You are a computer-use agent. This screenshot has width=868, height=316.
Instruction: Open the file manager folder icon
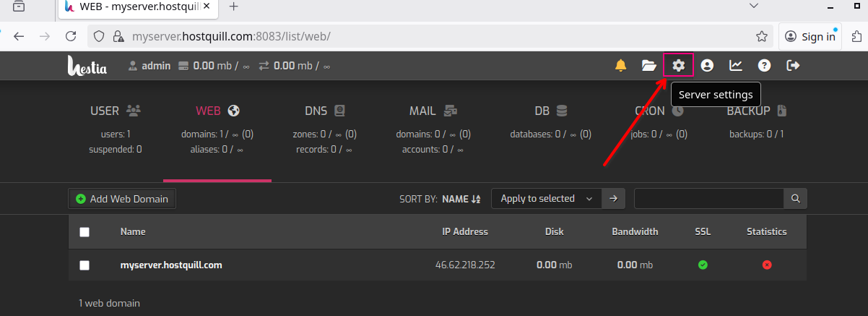click(649, 66)
